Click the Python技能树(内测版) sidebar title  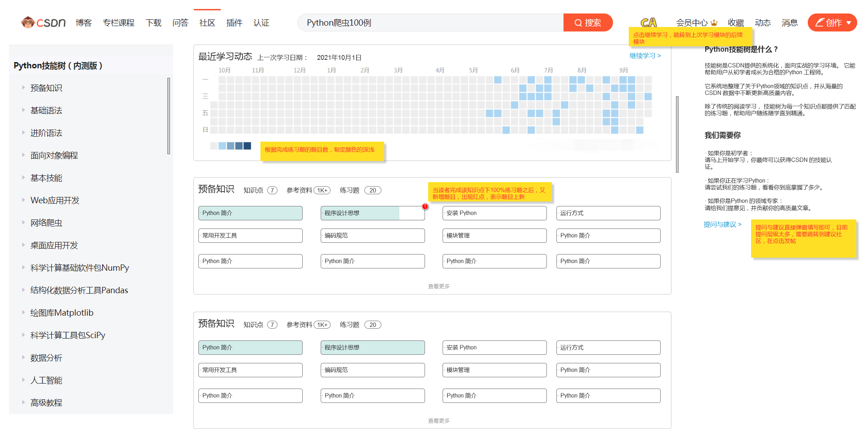(x=58, y=66)
